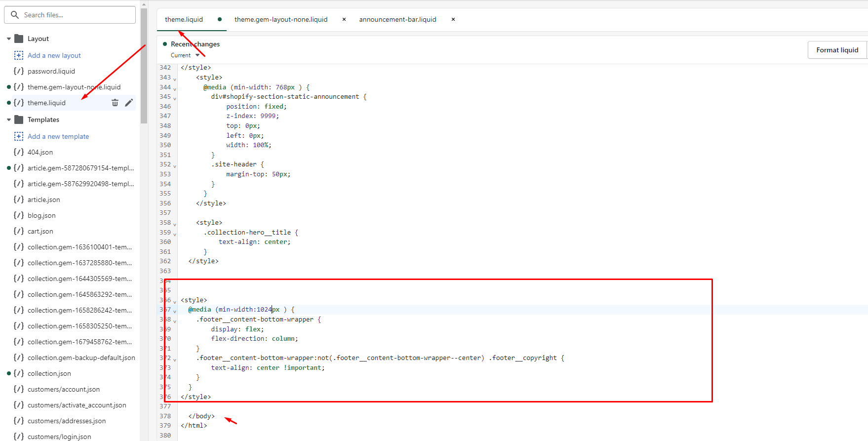Click the file icon beside customers/account.json

pos(19,389)
